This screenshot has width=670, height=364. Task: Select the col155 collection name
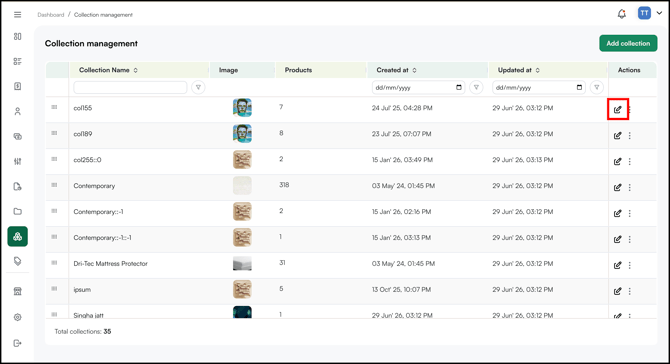tap(82, 108)
